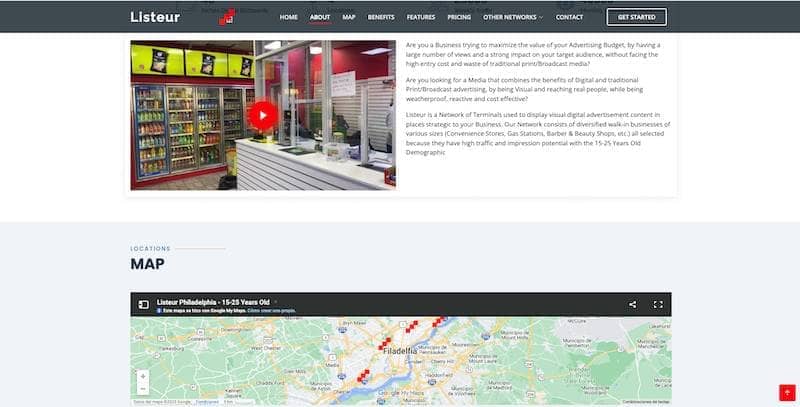
Task: Open the About menu item
Action: pos(320,17)
